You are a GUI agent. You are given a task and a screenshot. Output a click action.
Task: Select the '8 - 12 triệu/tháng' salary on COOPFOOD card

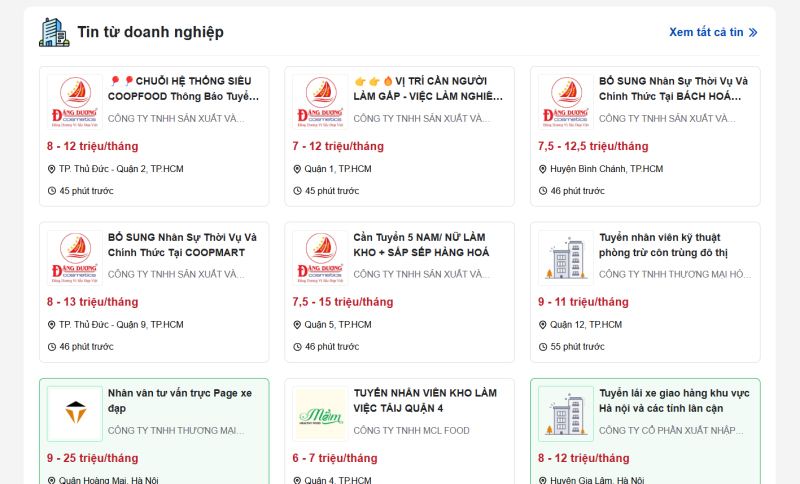92,146
